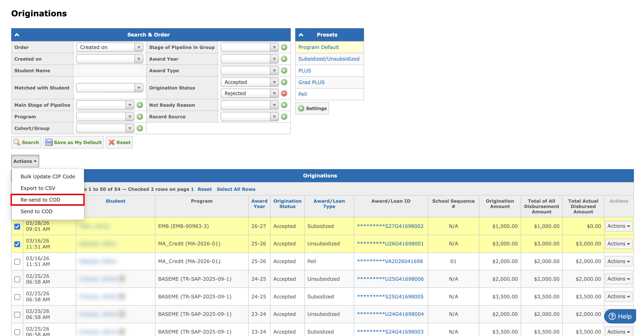Uncheck the 03/16/26 Unsubsidized row checkbox
This screenshot has width=644, height=336.
tap(17, 244)
